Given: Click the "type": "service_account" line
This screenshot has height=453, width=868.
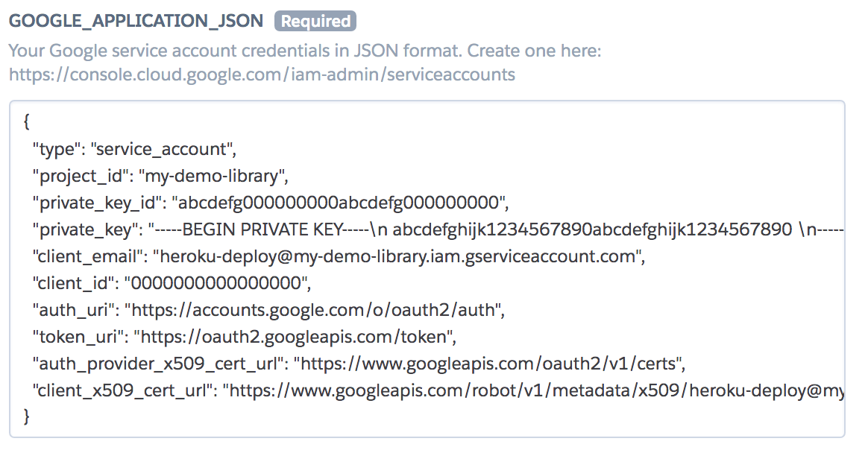Looking at the screenshot, I should pyautogui.click(x=134, y=149).
